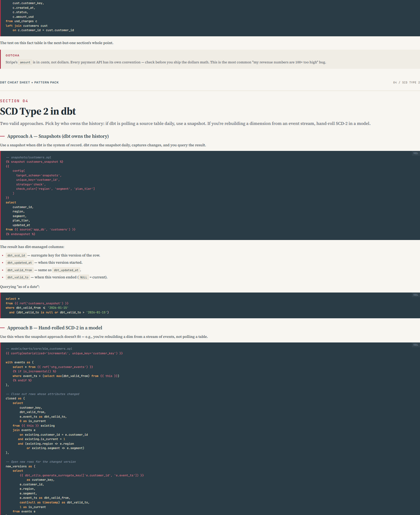Click the 'and existing.is_current = 1' line
This screenshot has height=515, width=420.
41,439
